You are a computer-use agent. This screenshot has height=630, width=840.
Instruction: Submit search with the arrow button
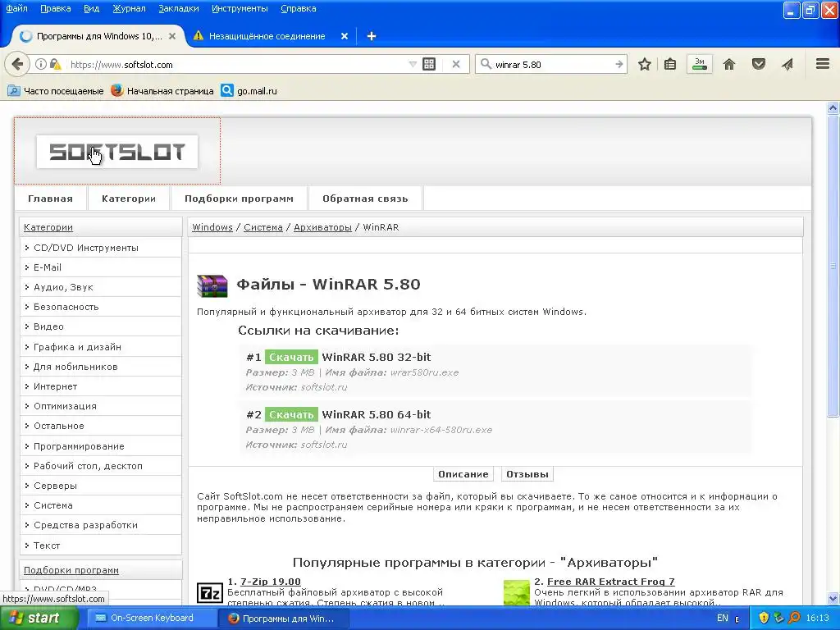[619, 64]
